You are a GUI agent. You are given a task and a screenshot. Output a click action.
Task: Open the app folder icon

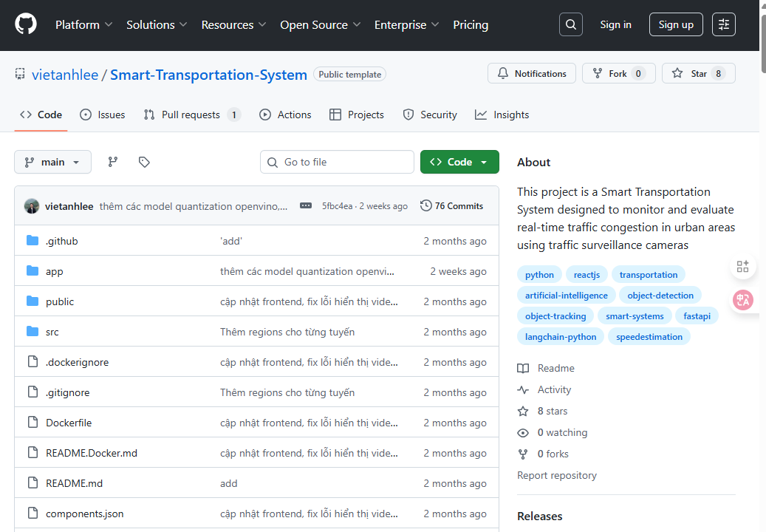pos(33,270)
